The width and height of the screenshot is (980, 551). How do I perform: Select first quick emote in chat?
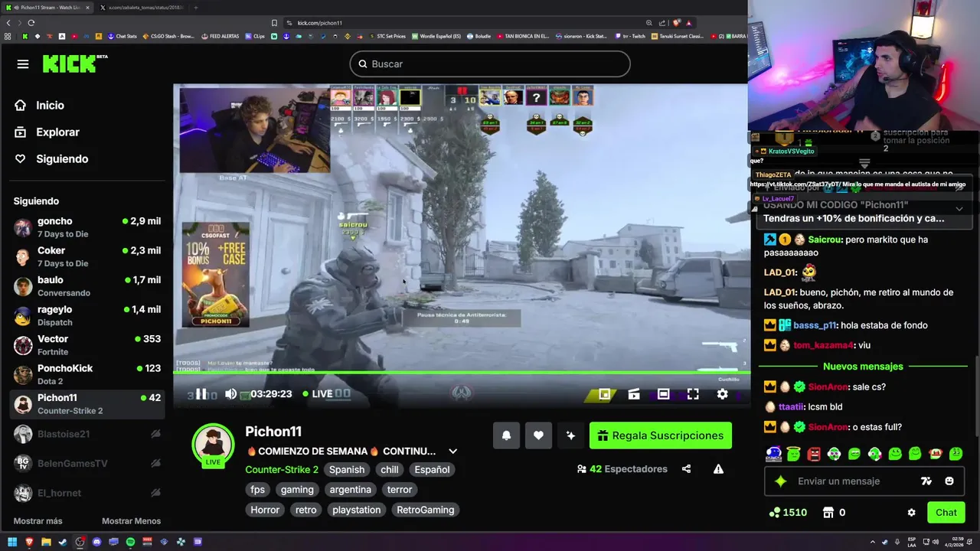(773, 454)
